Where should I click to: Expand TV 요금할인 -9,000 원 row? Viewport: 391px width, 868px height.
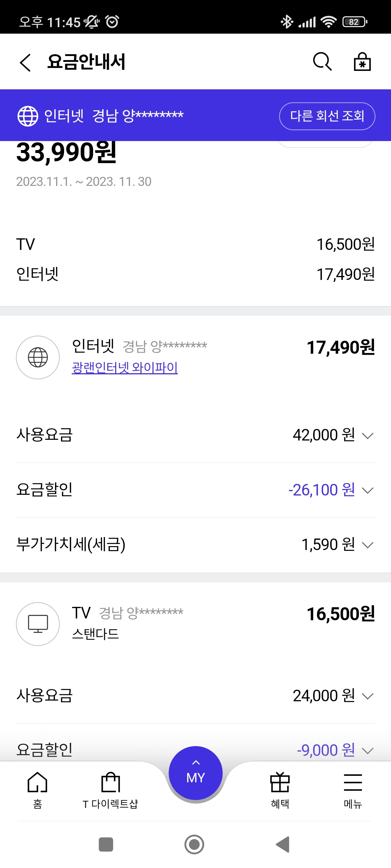tap(367, 750)
